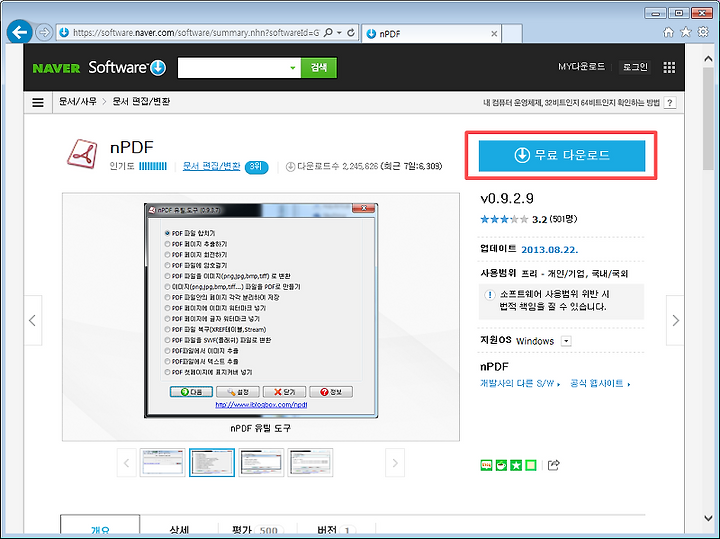Screen dimensions: 720x539
Task: Click the 로그인 login button
Action: 635,67
